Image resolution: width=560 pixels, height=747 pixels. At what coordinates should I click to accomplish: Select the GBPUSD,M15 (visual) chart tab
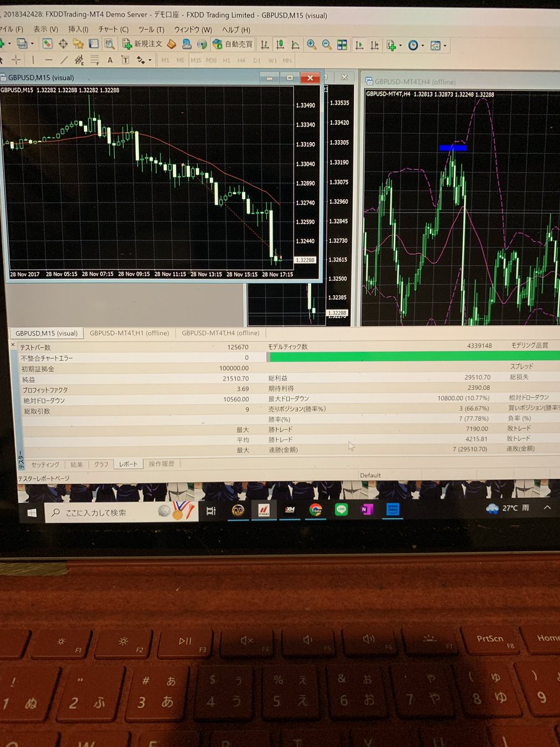click(x=47, y=333)
